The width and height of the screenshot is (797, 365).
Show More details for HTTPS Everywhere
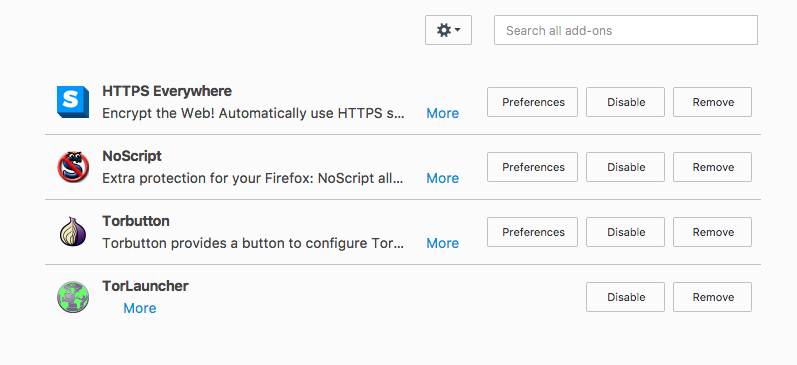(442, 113)
